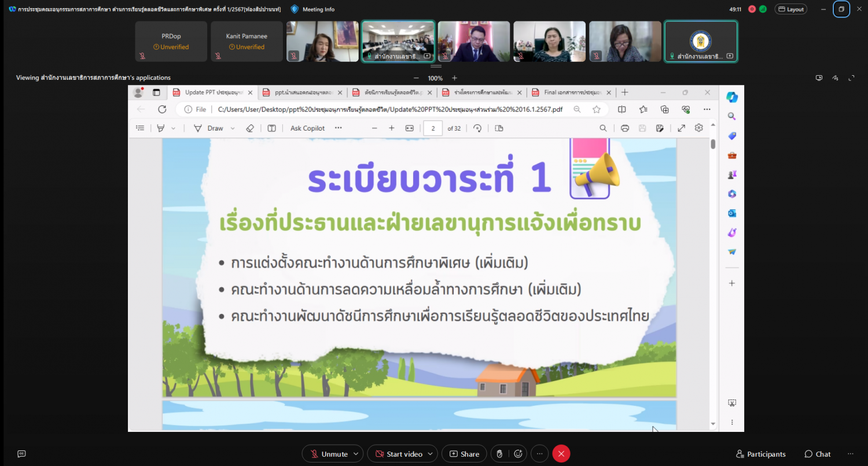Switch to Update PPT browser tab
Screen dimensions: 868x466
pos(214,93)
